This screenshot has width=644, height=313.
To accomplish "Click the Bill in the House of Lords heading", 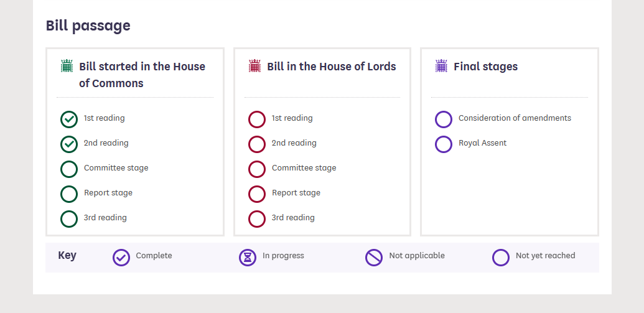I will click(332, 67).
